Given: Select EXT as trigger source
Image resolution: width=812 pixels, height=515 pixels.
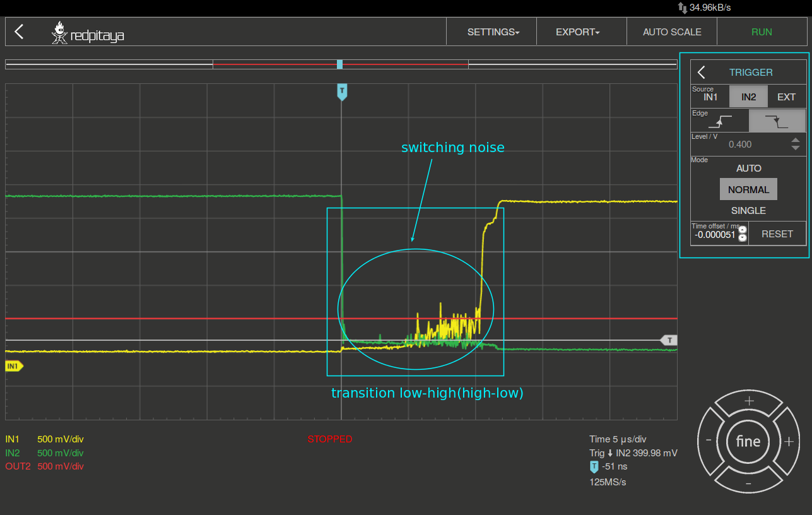Looking at the screenshot, I should click(786, 97).
